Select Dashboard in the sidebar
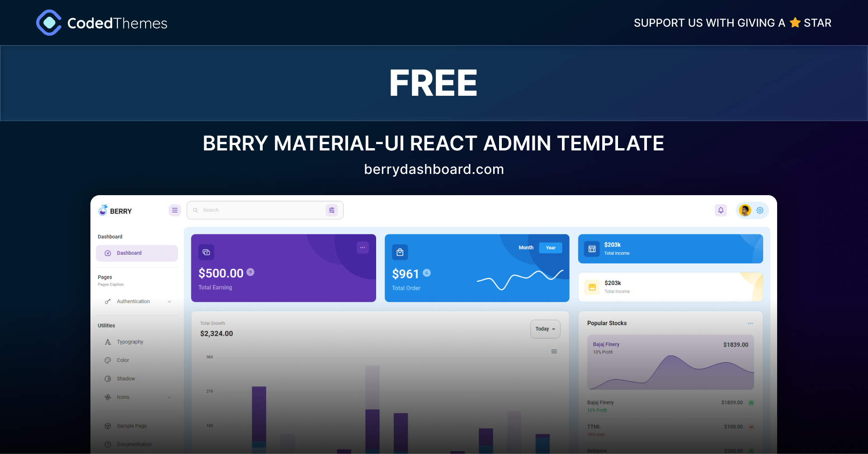The width and height of the screenshot is (868, 454). tap(137, 253)
